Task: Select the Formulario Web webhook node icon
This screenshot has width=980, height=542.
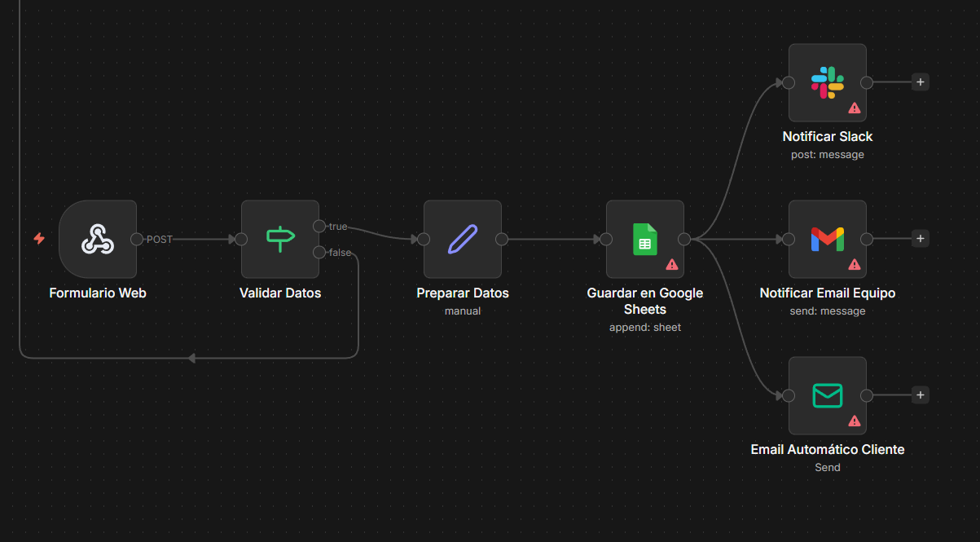Action: point(98,239)
